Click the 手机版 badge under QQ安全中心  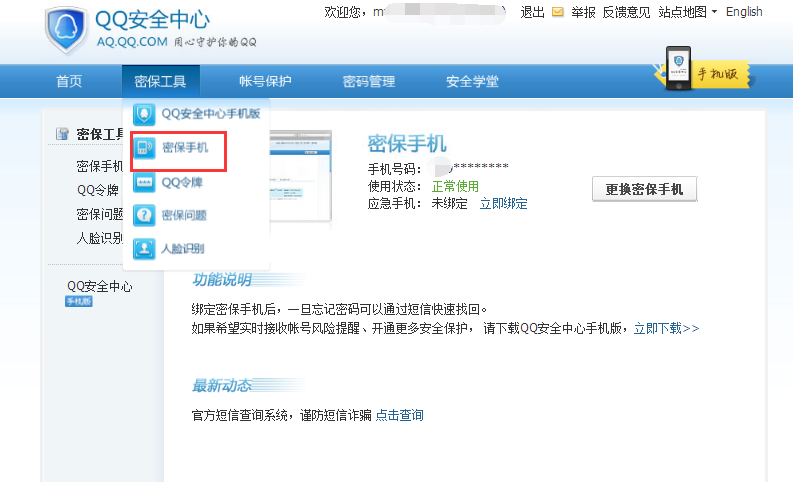pos(78,302)
